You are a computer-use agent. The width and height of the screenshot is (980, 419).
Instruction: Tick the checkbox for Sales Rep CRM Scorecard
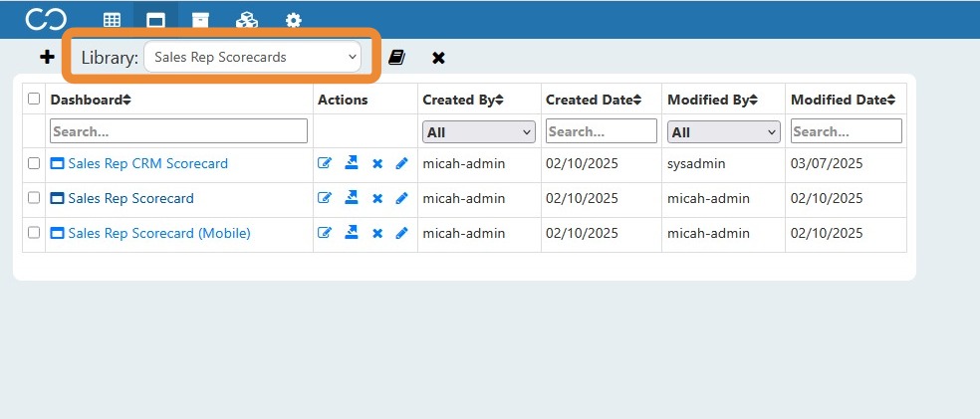34,163
